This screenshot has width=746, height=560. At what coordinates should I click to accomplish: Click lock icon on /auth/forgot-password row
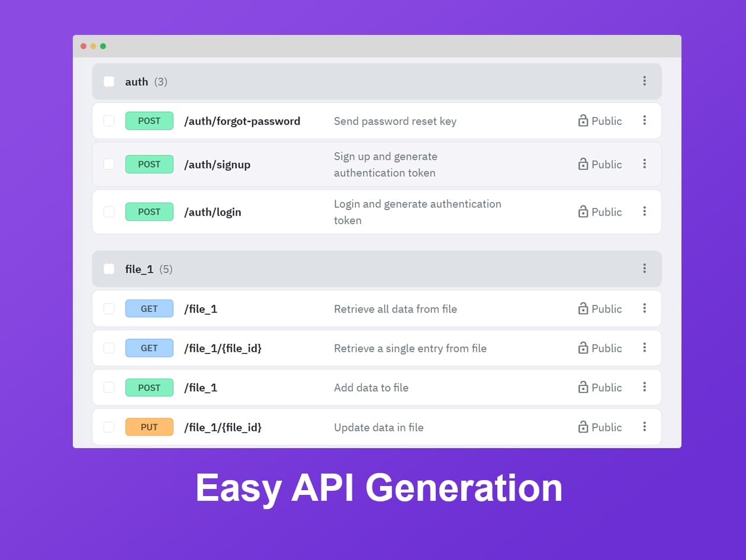(583, 121)
